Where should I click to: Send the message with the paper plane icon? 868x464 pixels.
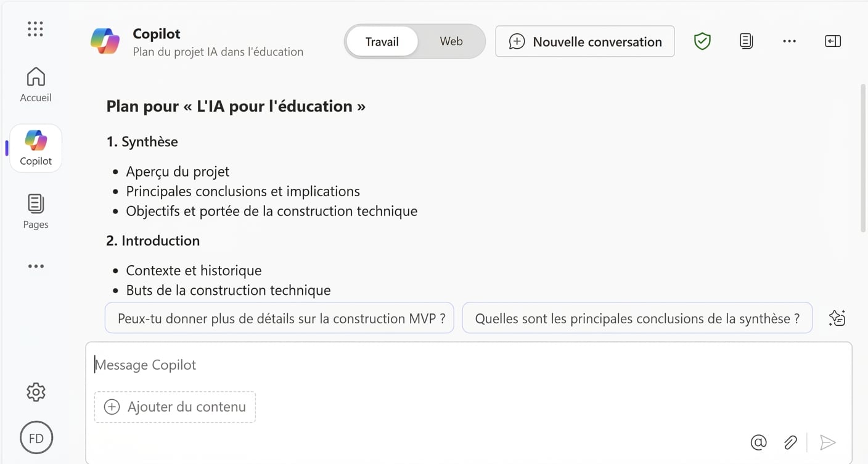coord(829,442)
